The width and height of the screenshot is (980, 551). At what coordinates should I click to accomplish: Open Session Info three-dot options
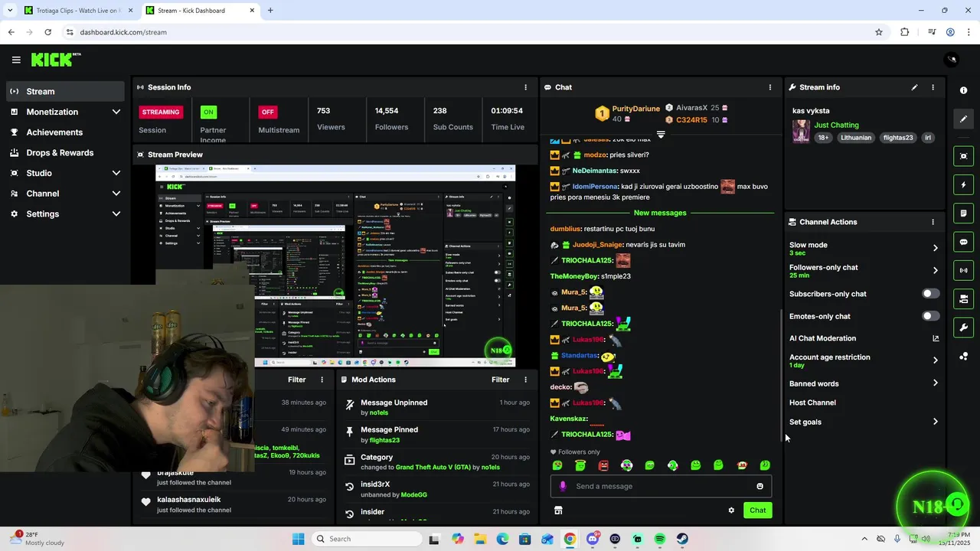pos(525,87)
